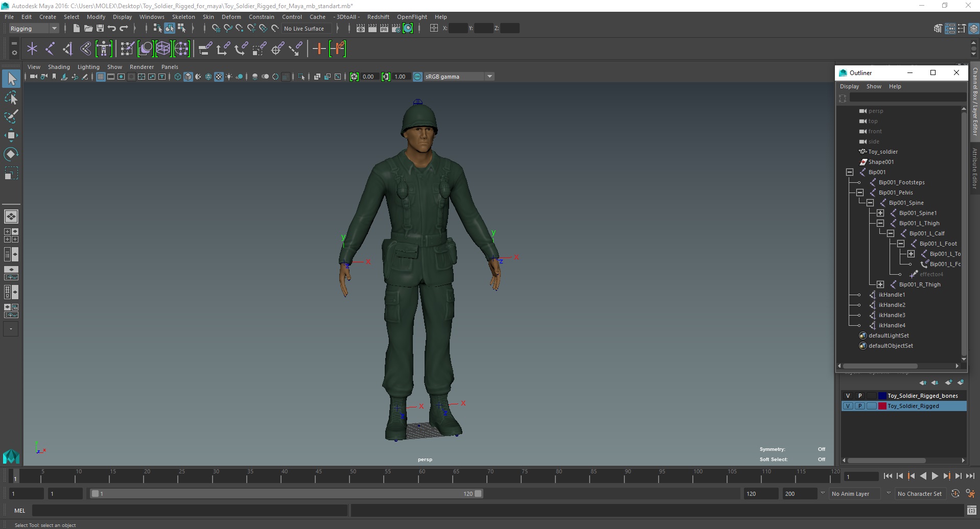Open the Rigging menu set dropdown
The width and height of the screenshot is (980, 529).
tap(34, 29)
